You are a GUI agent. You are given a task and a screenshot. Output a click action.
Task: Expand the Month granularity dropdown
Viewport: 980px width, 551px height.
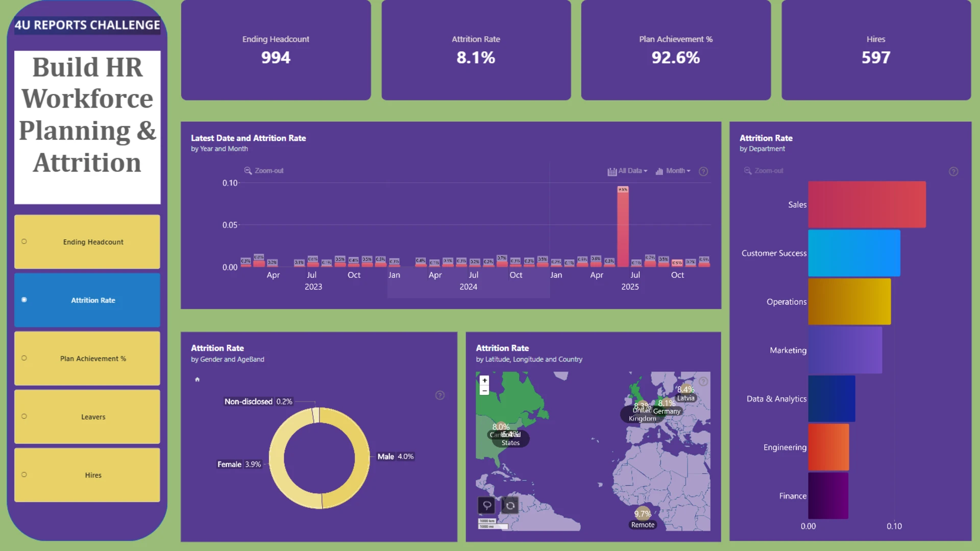point(673,171)
